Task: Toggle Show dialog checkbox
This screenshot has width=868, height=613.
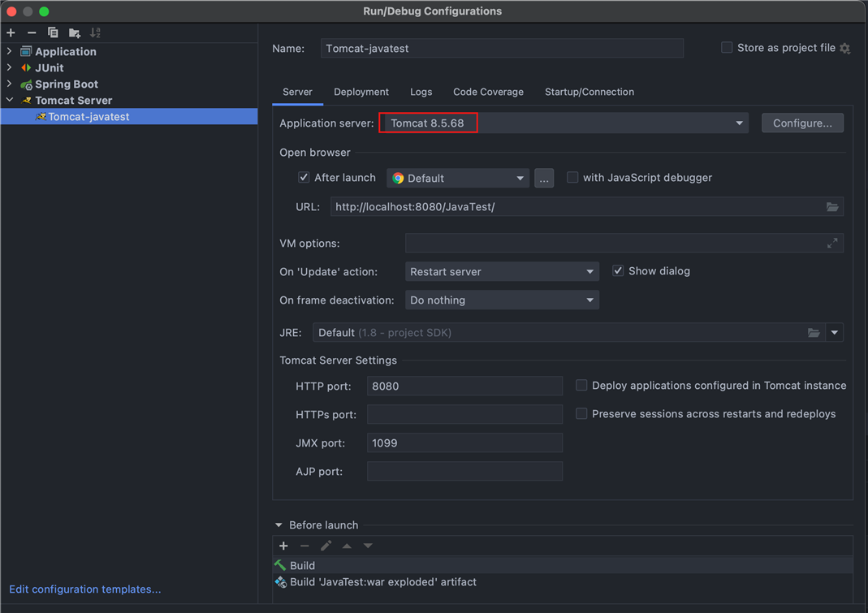Action: click(618, 271)
